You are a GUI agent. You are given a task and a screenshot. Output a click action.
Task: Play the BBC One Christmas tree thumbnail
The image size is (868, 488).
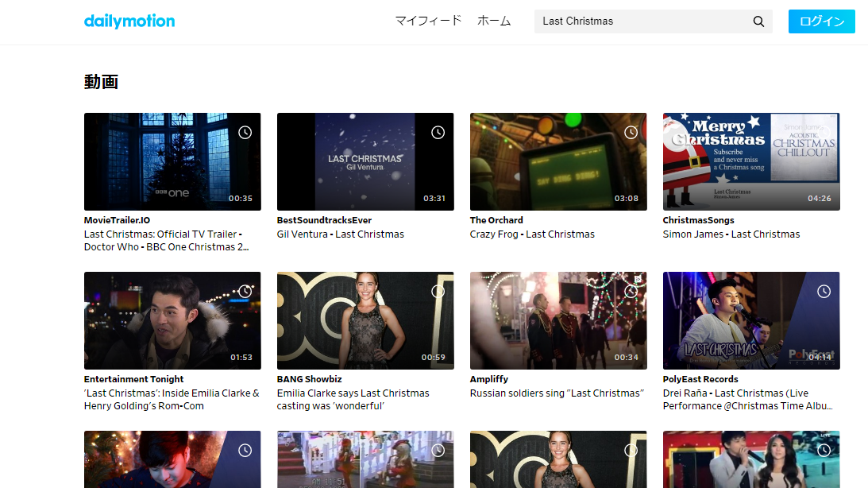coord(172,162)
